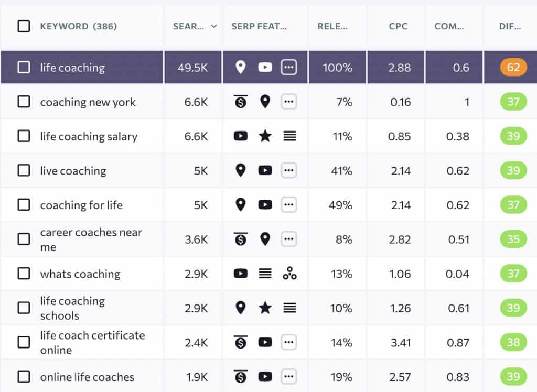
Task: Open more SERP features for life coaching
Action: tap(289, 67)
